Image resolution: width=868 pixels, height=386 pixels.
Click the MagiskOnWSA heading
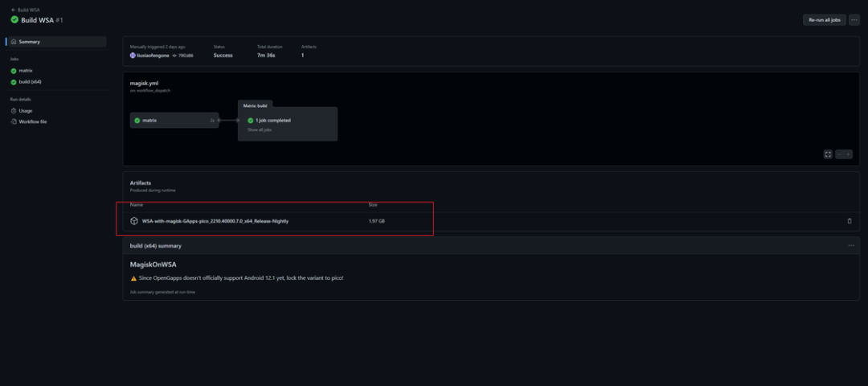tap(154, 265)
